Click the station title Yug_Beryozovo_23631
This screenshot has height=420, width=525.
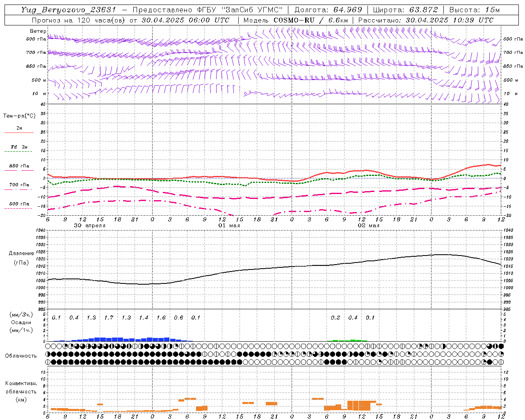68,10
